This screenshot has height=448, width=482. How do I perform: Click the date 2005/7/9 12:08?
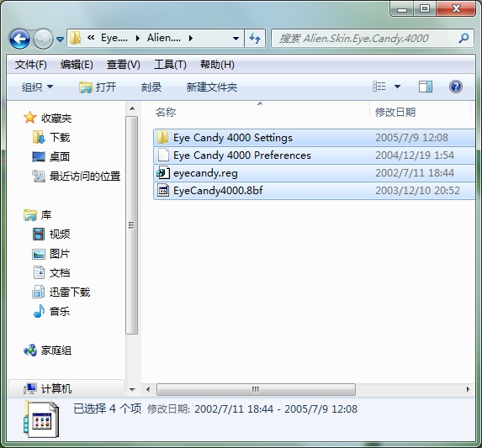pyautogui.click(x=411, y=138)
